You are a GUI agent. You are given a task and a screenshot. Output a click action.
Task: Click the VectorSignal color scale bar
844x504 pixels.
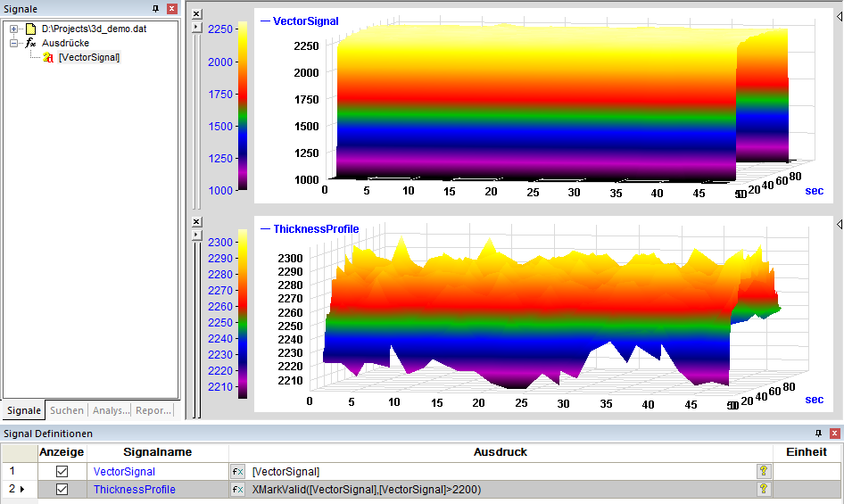[x=243, y=105]
